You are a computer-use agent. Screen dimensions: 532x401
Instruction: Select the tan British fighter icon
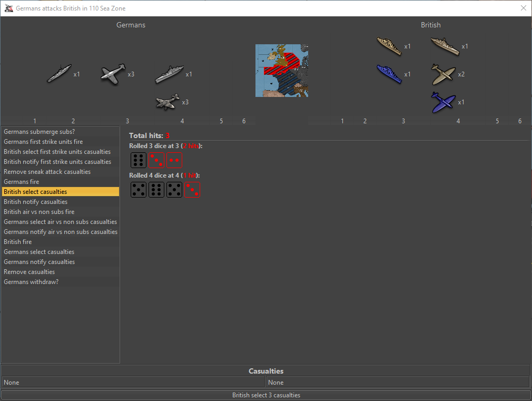point(443,74)
